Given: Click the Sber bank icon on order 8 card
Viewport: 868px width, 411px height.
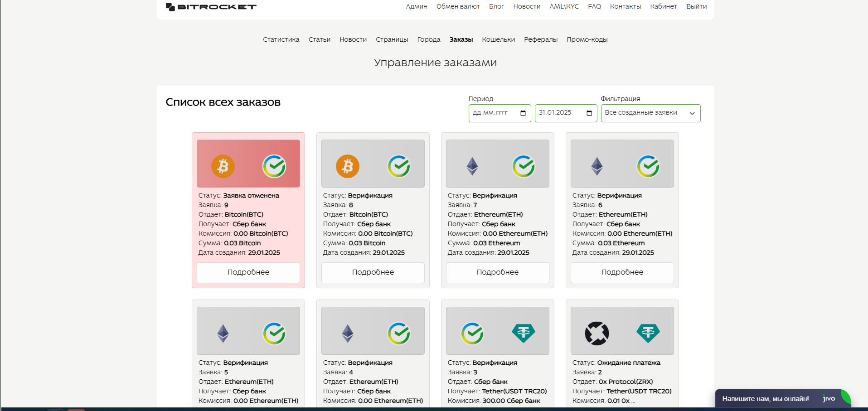Looking at the screenshot, I should pyautogui.click(x=399, y=166).
